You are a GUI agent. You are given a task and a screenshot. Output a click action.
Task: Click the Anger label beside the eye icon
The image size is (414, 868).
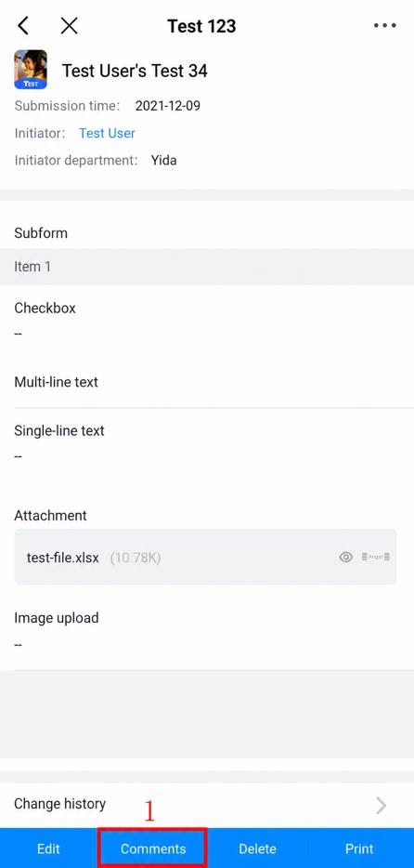click(376, 557)
